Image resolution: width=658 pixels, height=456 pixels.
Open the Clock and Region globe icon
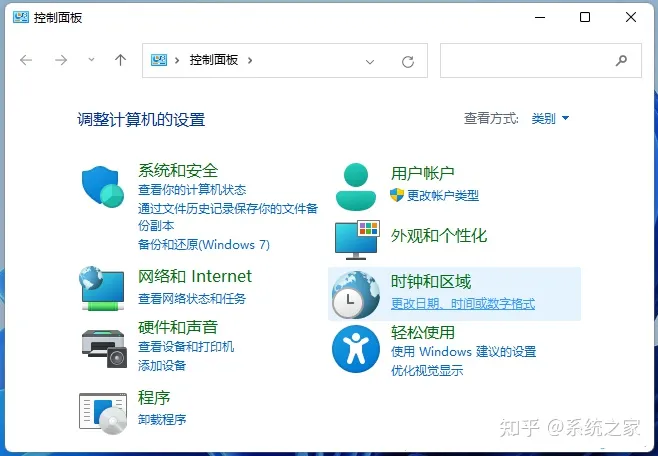[356, 294]
